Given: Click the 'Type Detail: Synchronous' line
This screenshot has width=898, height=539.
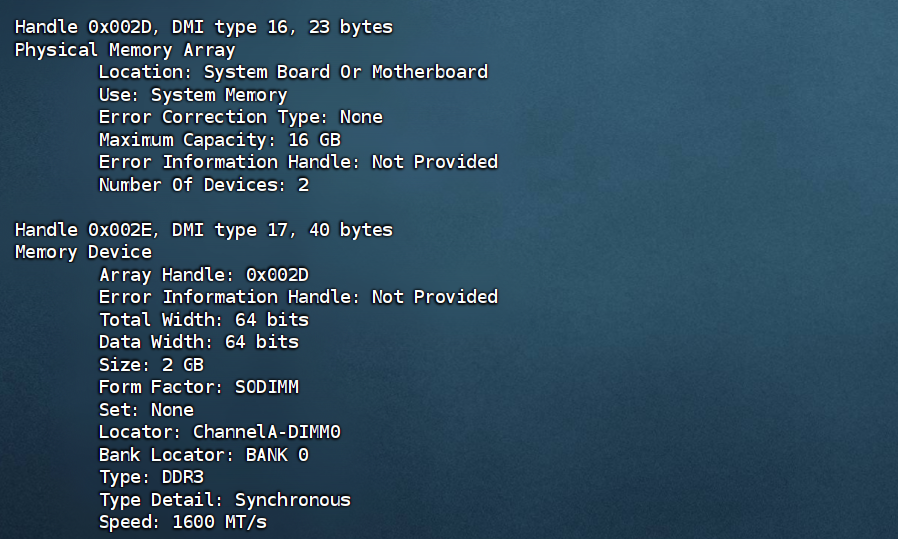Looking at the screenshot, I should click(x=224, y=499).
